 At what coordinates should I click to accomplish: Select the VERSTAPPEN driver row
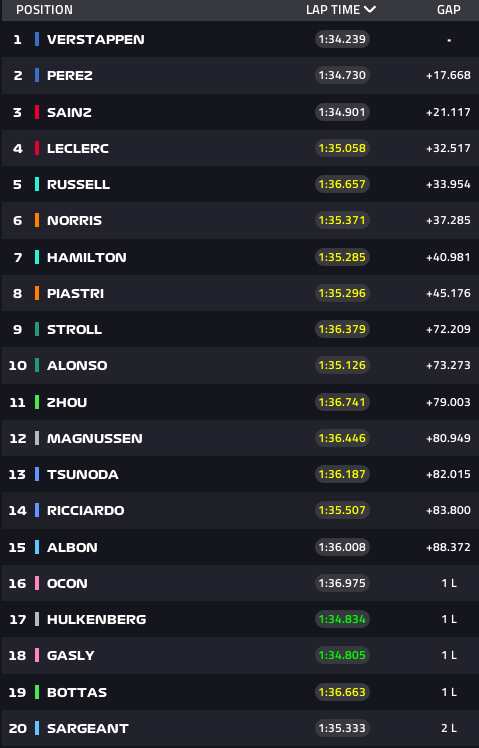coord(240,39)
